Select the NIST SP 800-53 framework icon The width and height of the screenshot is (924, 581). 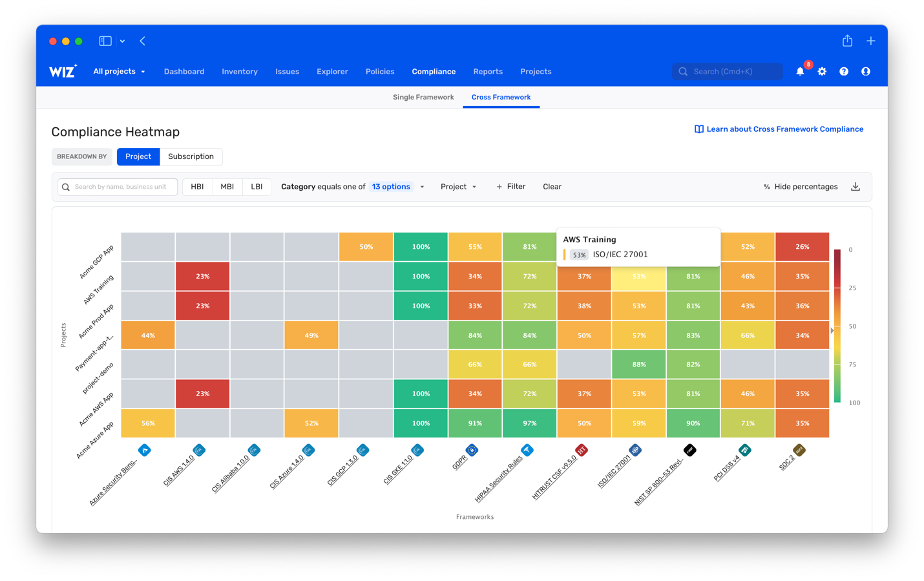click(x=690, y=450)
